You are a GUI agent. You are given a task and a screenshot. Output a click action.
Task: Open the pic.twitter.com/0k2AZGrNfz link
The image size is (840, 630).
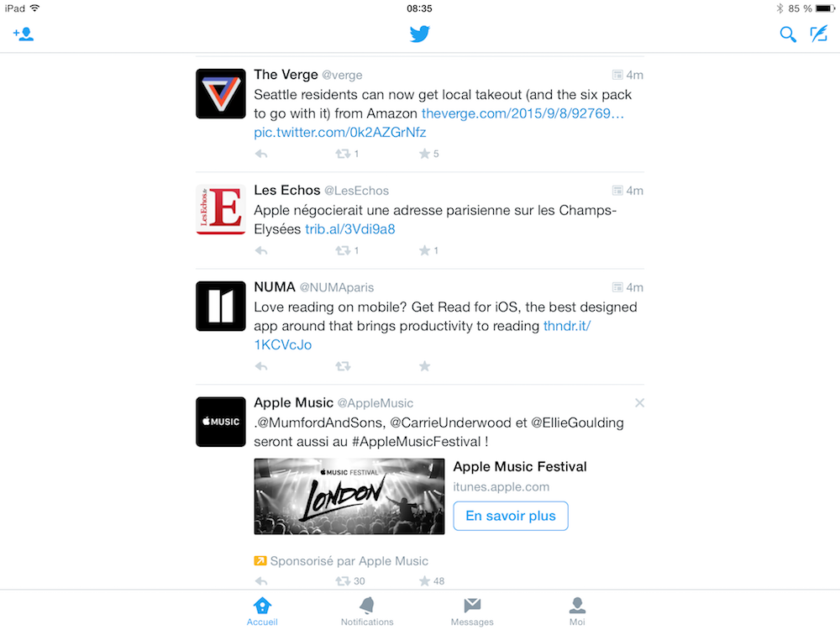coord(340,133)
